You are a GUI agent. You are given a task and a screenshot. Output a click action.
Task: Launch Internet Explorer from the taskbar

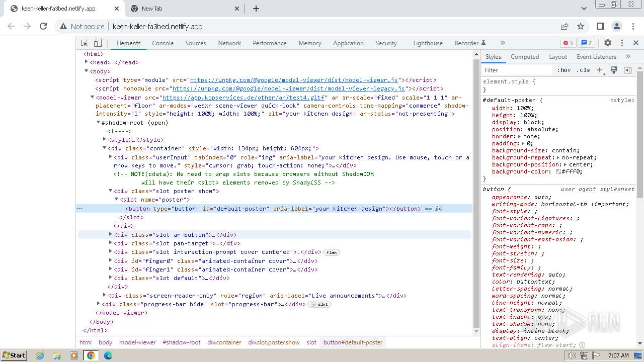[x=40, y=355]
